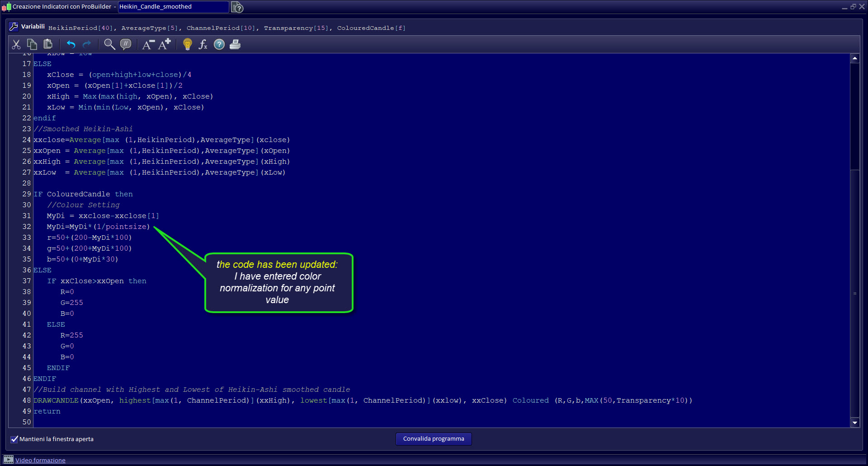This screenshot has height=466, width=868.
Task: Undo the last edit
Action: coord(71,44)
